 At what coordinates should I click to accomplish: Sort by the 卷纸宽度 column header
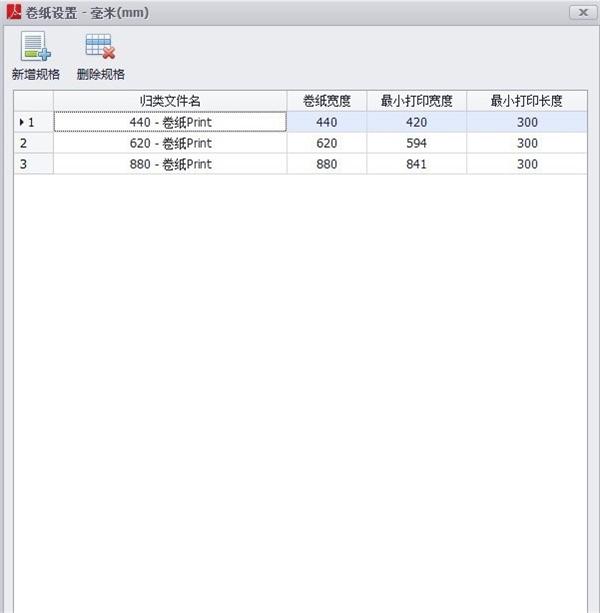click(x=327, y=101)
